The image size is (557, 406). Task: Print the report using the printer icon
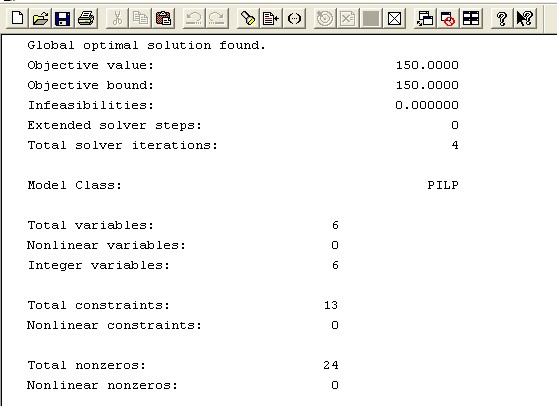click(x=86, y=18)
